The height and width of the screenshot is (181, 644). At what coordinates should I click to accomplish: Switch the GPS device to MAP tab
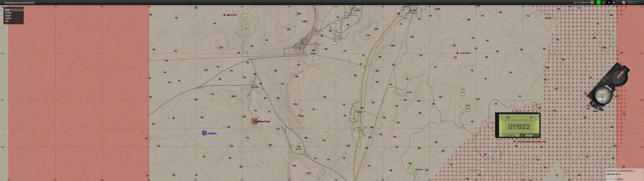(x=529, y=135)
